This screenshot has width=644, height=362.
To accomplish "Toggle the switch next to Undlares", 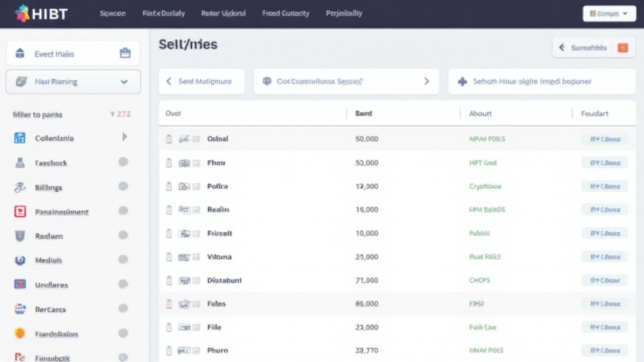I will coord(123,284).
